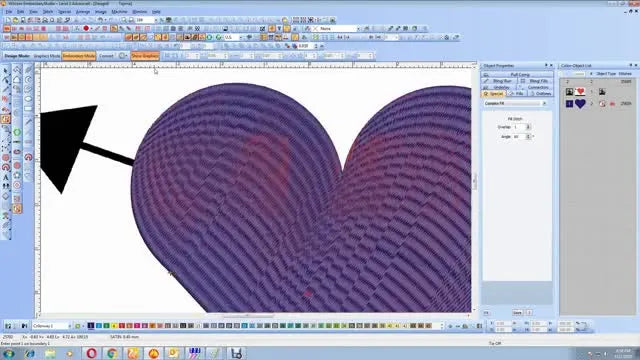Click the Save button in Object Properties
The width and height of the screenshot is (640, 360).
[x=517, y=313]
